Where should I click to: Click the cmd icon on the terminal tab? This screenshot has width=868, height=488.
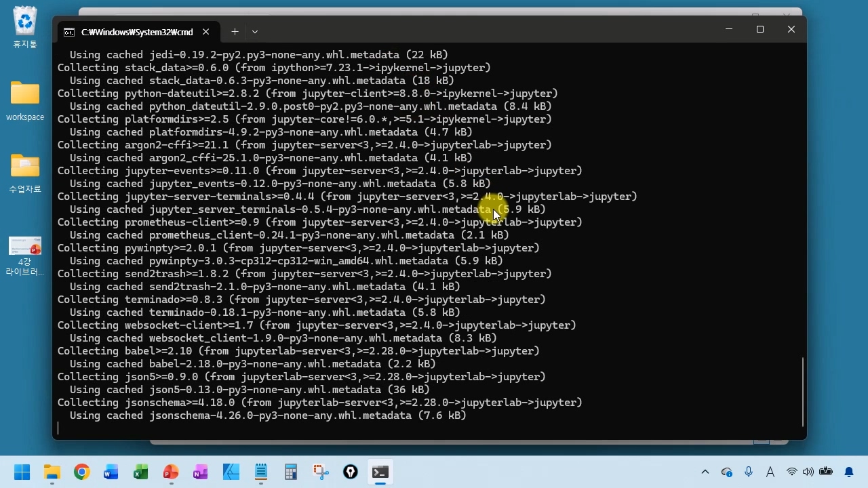(x=69, y=32)
